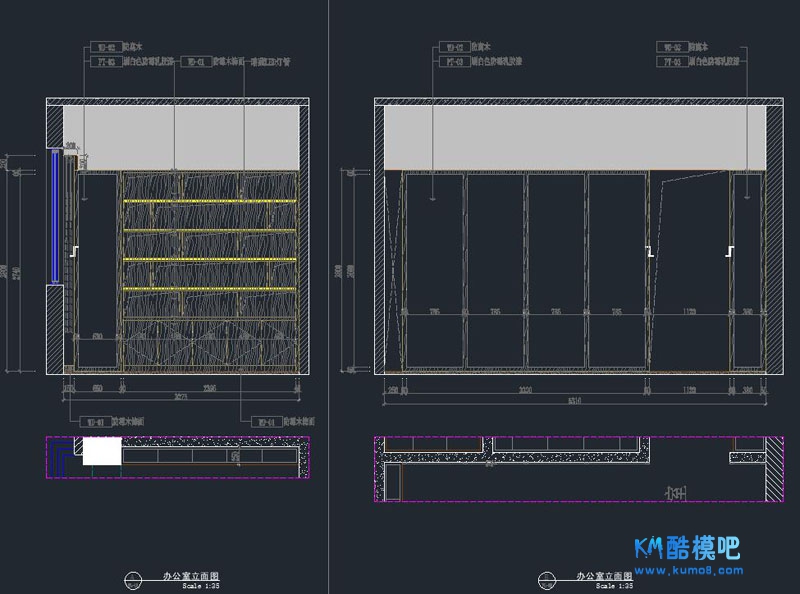The height and width of the screenshot is (594, 800).
Task: Click the topmost yellow LED shelf line
Action: (x=210, y=203)
